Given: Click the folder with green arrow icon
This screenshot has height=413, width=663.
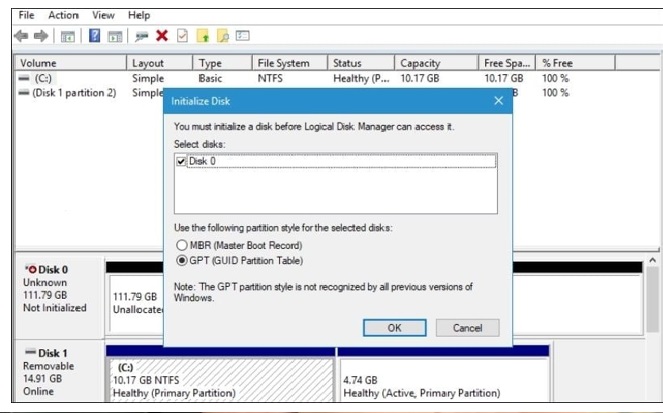Looking at the screenshot, I should click(x=204, y=36).
